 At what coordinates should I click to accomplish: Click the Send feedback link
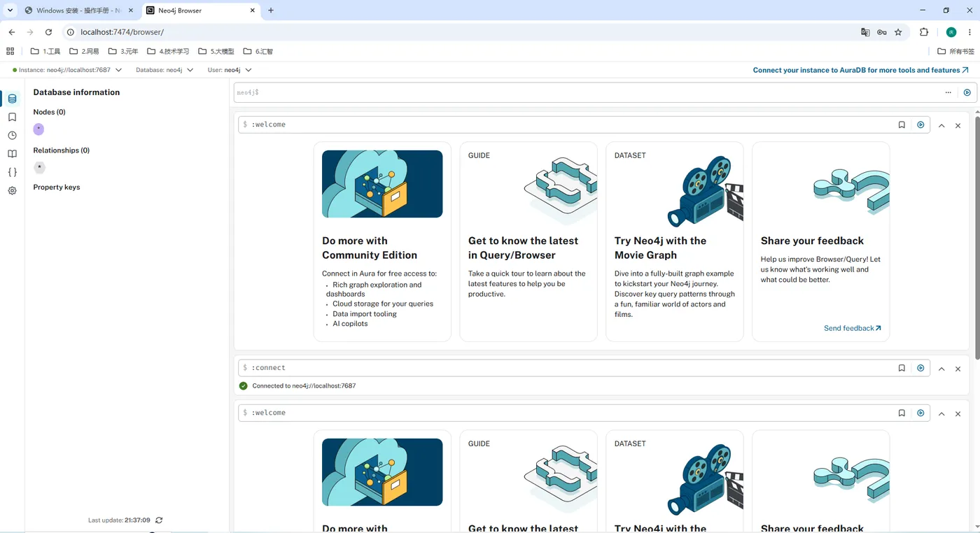click(x=853, y=328)
